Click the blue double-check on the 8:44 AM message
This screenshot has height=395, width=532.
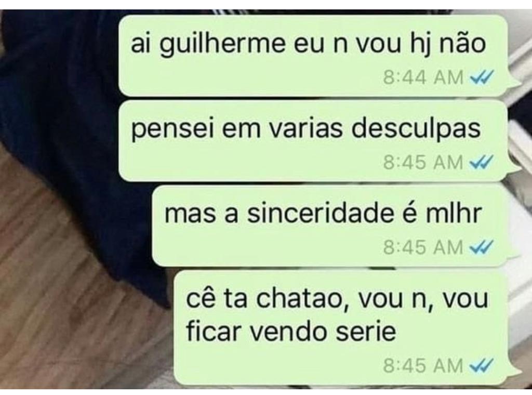tap(481, 78)
